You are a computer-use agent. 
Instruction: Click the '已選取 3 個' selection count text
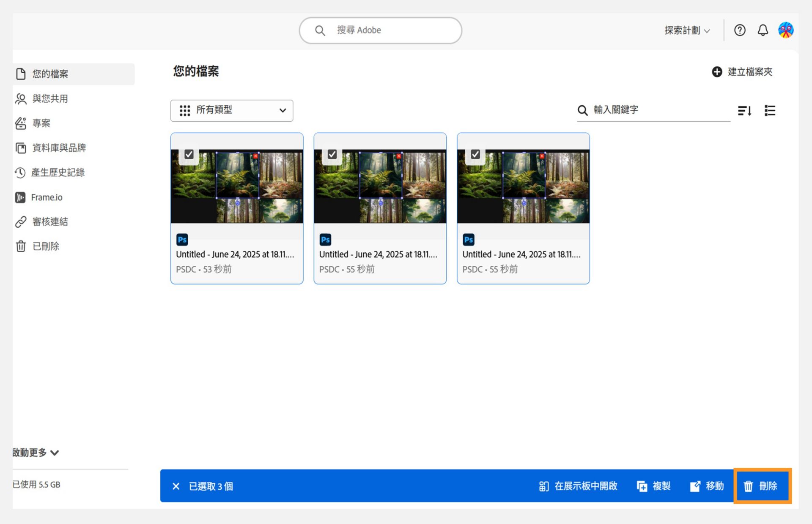pos(211,486)
